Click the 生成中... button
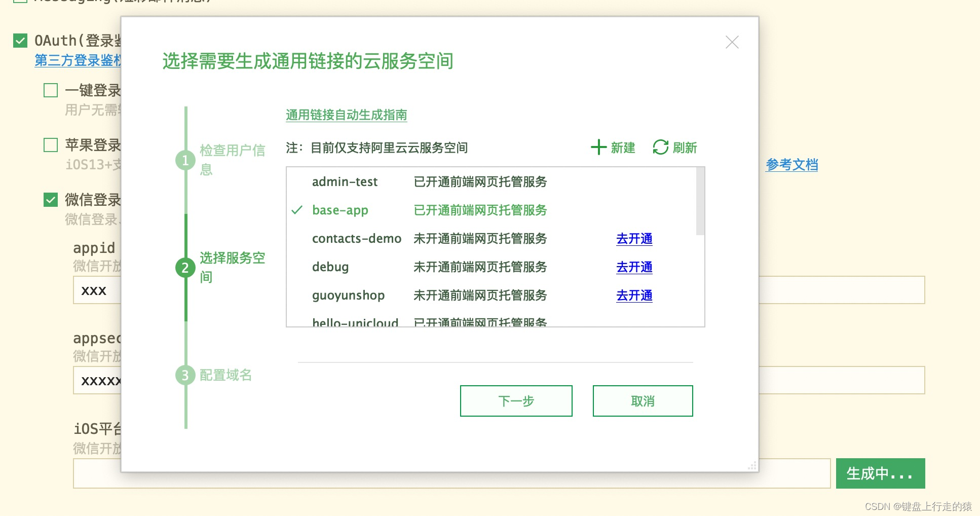The height and width of the screenshot is (516, 980). pyautogui.click(x=880, y=473)
